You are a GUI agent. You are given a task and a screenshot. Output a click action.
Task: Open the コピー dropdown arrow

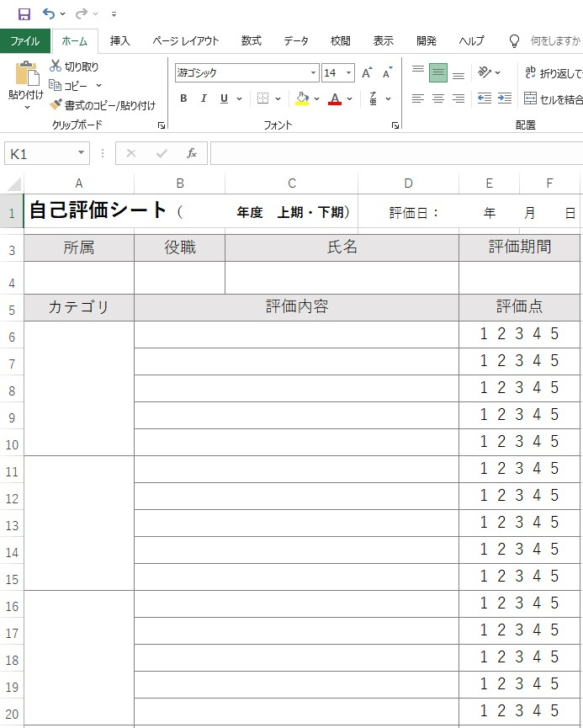[98, 86]
